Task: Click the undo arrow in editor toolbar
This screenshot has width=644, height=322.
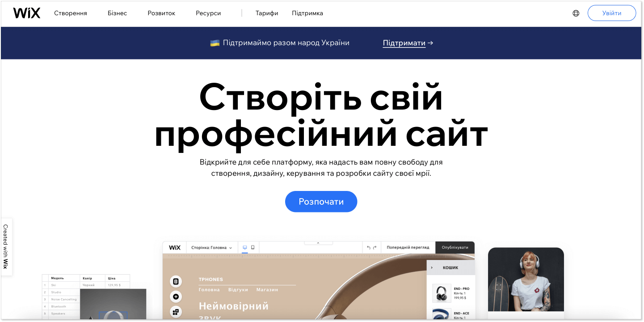Action: (x=369, y=248)
